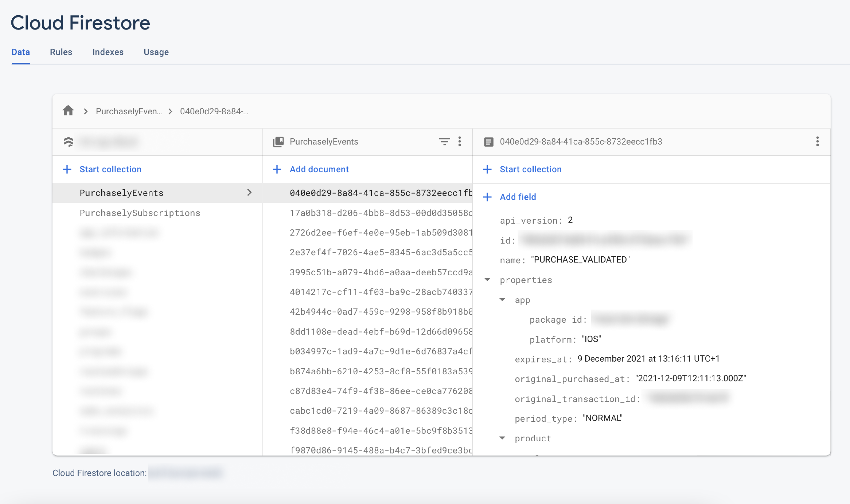The width and height of the screenshot is (850, 504).
Task: Click Add document in PurchaselyEvents
Action: [x=319, y=169]
